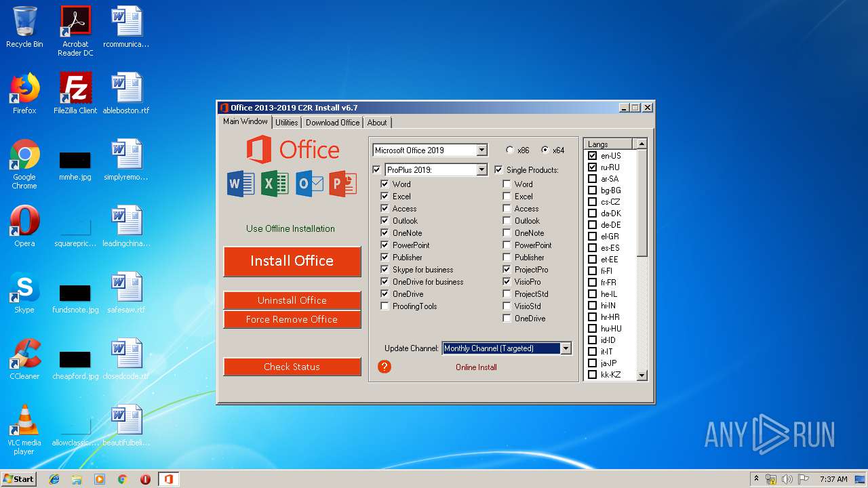Select fundsnote.jpg desktop file
Screen dimensions: 868x488
(x=75, y=299)
